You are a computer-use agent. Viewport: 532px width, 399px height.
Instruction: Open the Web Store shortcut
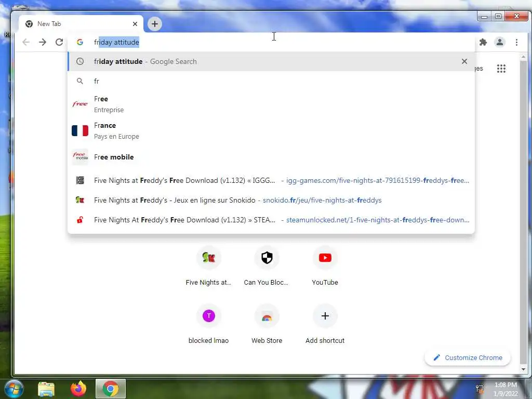click(267, 324)
